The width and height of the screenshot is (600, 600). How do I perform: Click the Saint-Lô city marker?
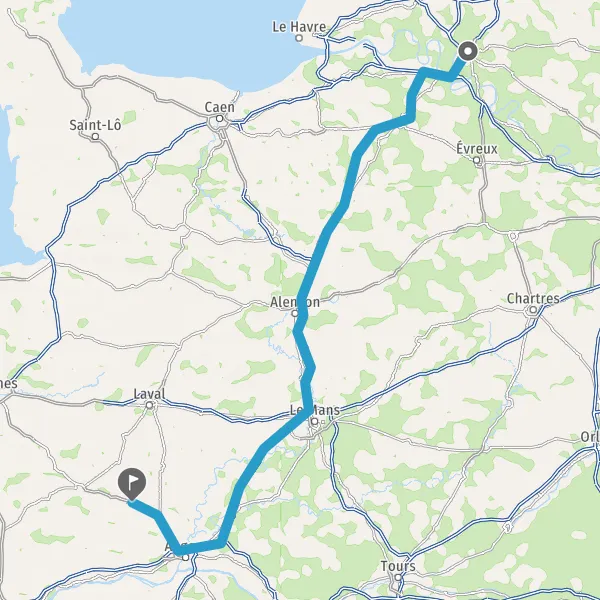coord(96,136)
